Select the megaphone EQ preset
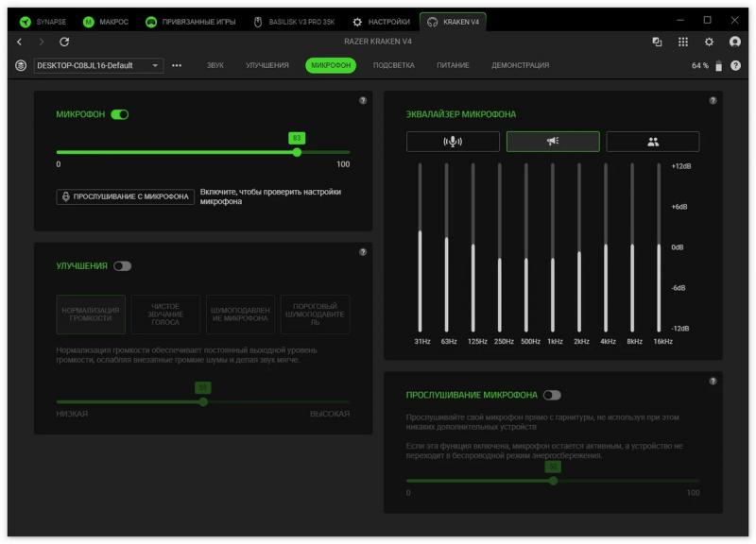This screenshot has width=756, height=544. (553, 142)
